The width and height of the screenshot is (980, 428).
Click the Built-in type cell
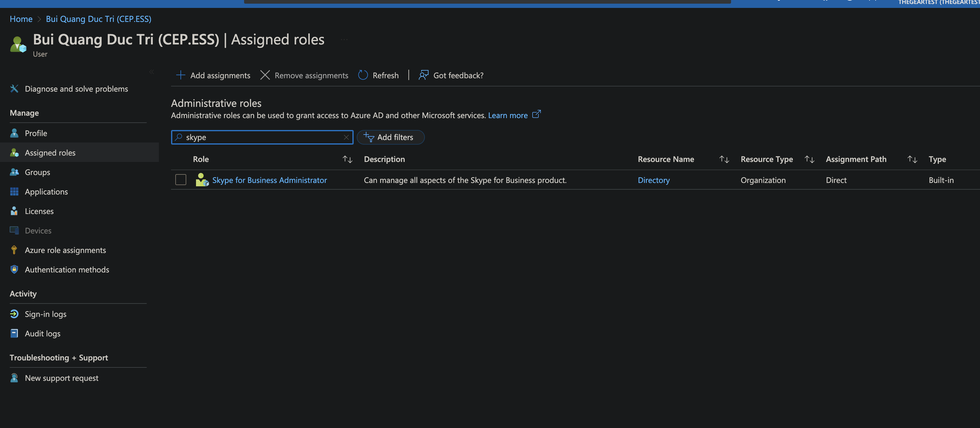coord(941,180)
